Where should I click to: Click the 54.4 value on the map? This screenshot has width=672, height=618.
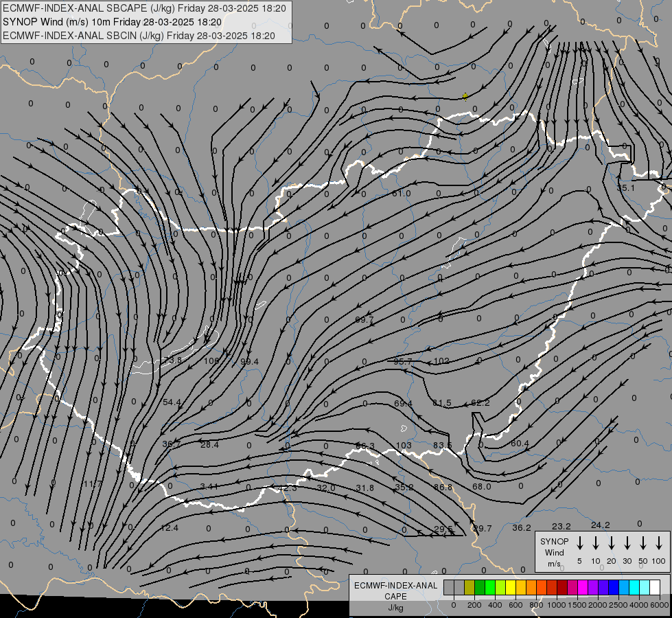(x=172, y=402)
